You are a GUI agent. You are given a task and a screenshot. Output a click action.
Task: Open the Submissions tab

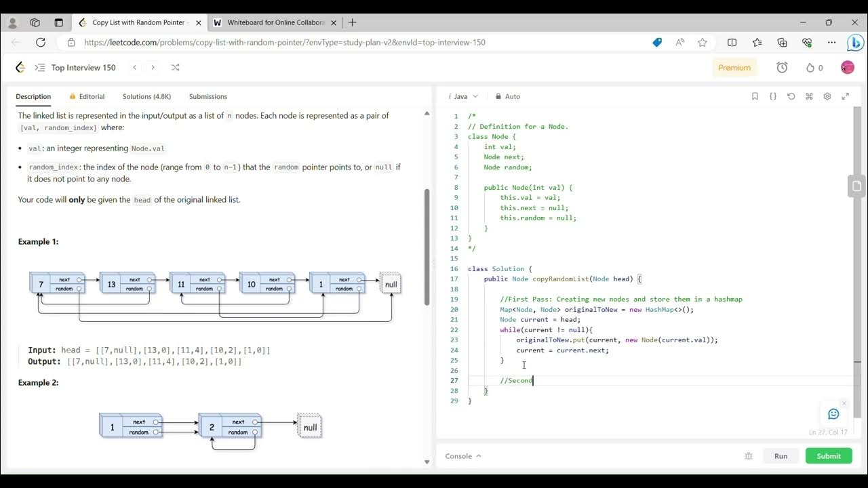coord(208,96)
